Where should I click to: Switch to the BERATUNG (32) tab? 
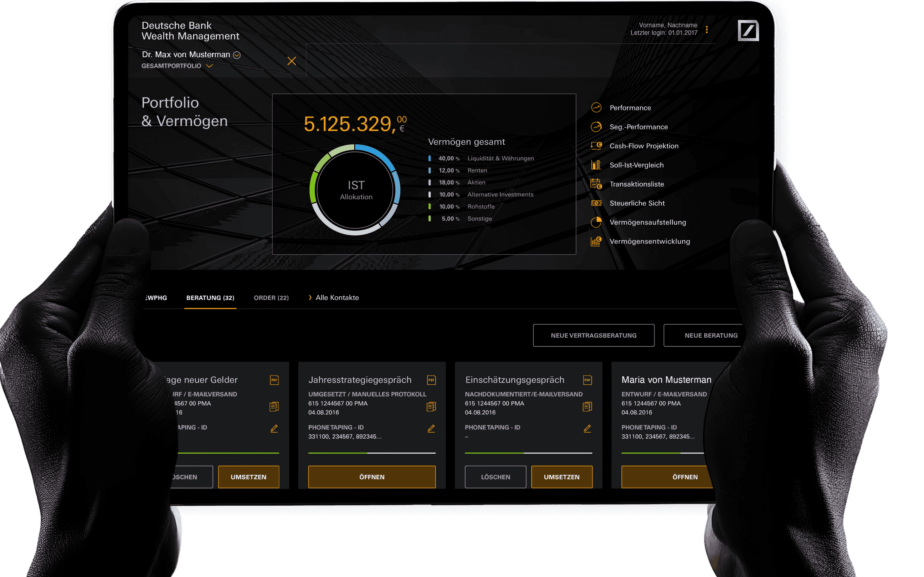coord(210,298)
